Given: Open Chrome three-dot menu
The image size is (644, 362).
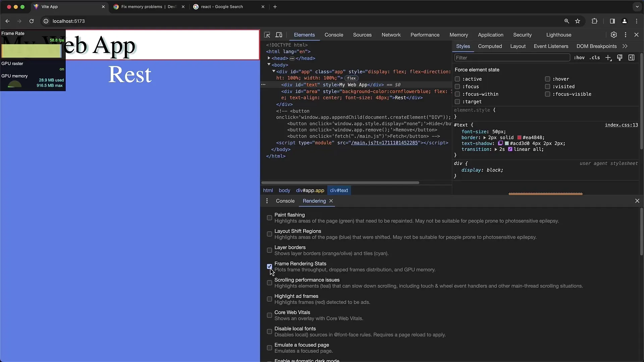Looking at the screenshot, I should tap(637, 21).
